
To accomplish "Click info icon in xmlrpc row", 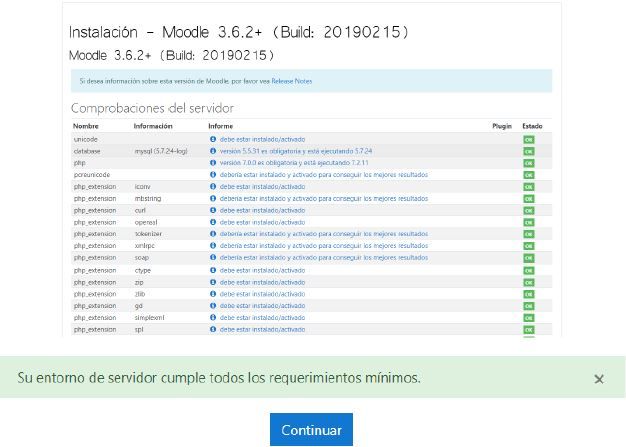I will [x=213, y=246].
